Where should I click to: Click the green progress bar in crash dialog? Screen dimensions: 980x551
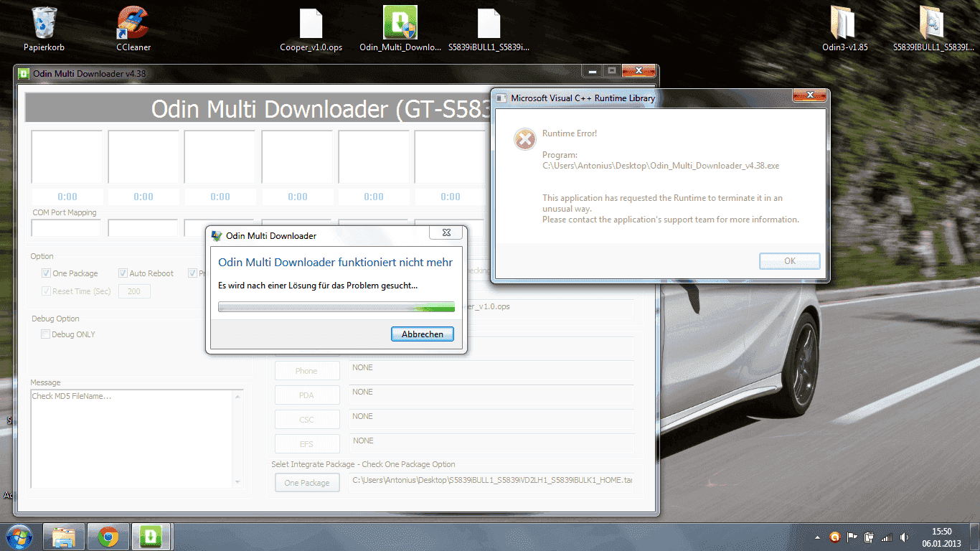336,307
